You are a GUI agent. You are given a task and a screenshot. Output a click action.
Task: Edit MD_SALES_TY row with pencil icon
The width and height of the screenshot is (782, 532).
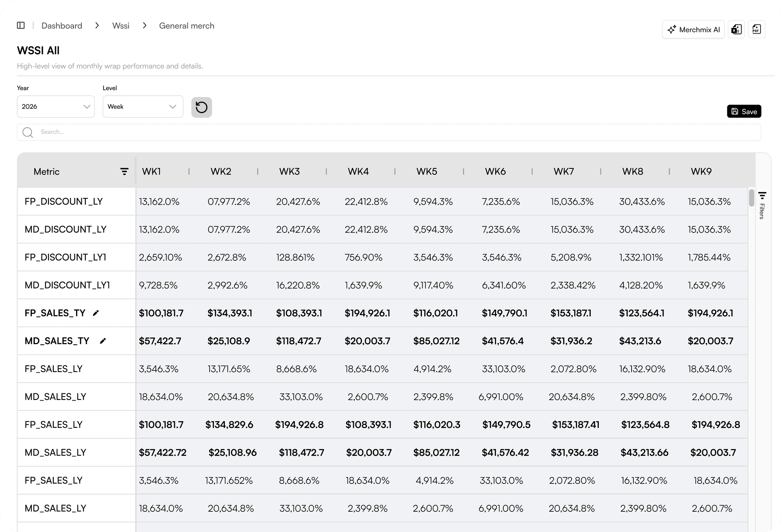pyautogui.click(x=103, y=341)
